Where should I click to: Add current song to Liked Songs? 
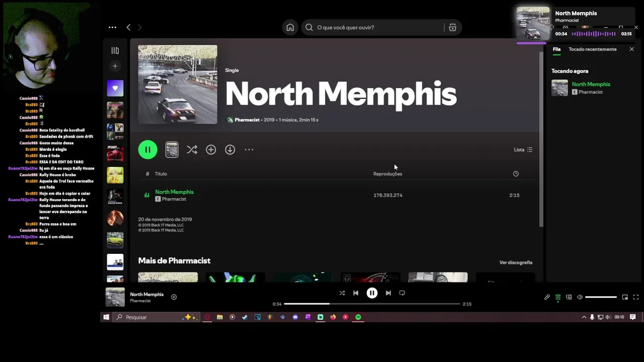174,297
